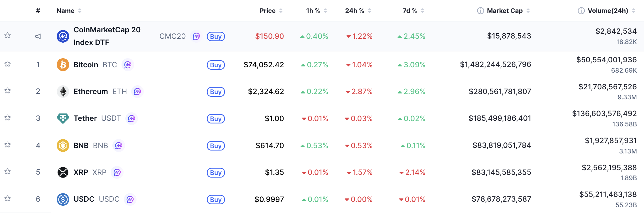Open the community chat icon next to USDT
Image resolution: width=644 pixels, height=214 pixels.
(x=132, y=118)
